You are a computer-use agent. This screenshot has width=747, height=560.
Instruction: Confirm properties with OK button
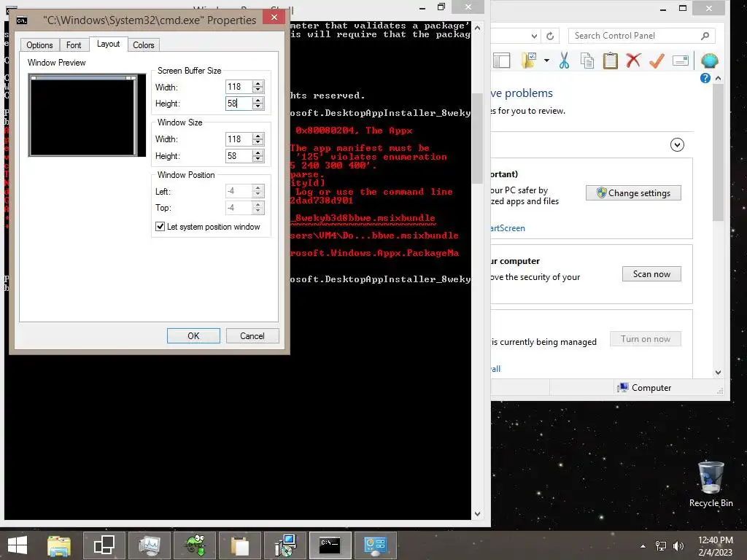pyautogui.click(x=193, y=335)
